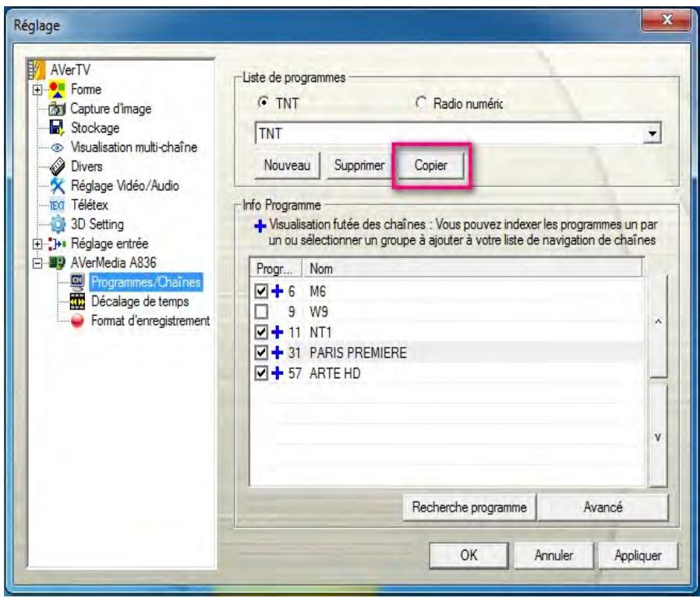This screenshot has width=700, height=598.
Task: Move channel down with v button
Action: [658, 436]
